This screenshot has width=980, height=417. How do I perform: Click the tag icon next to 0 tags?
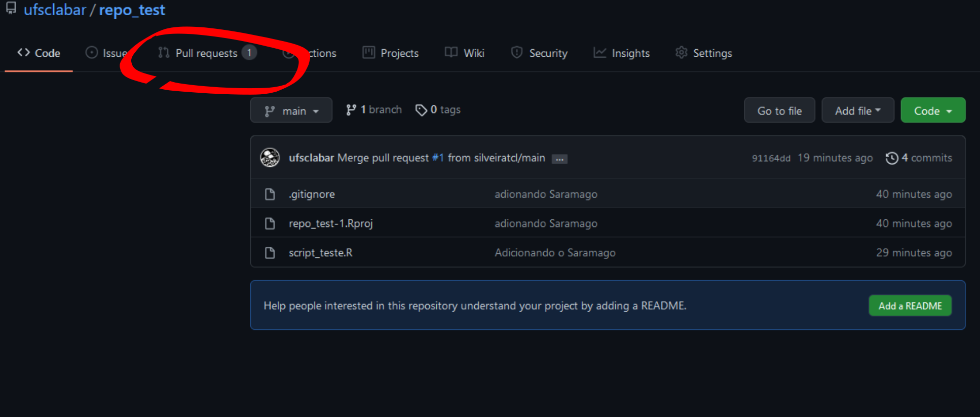(421, 110)
